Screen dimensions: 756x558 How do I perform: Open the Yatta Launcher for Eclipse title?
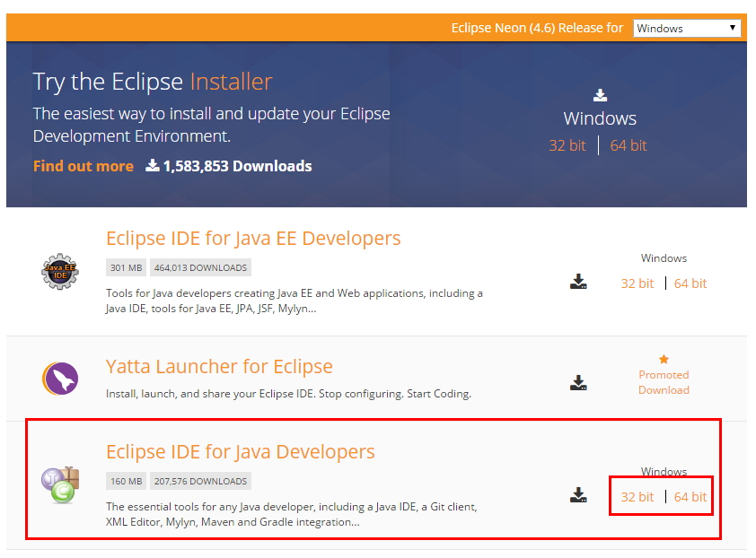[x=219, y=366]
